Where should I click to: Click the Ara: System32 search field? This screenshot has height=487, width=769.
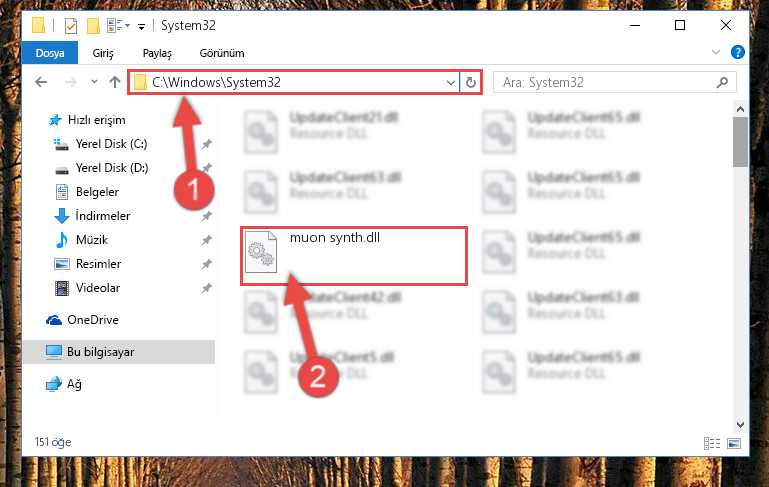(x=607, y=82)
